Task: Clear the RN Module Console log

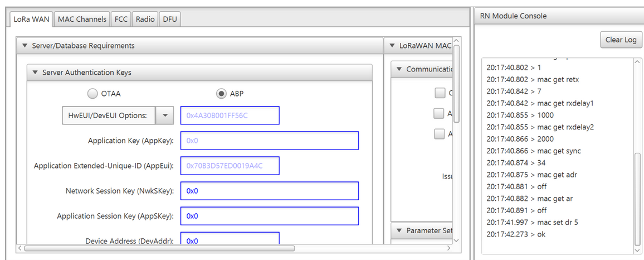Action: click(621, 40)
